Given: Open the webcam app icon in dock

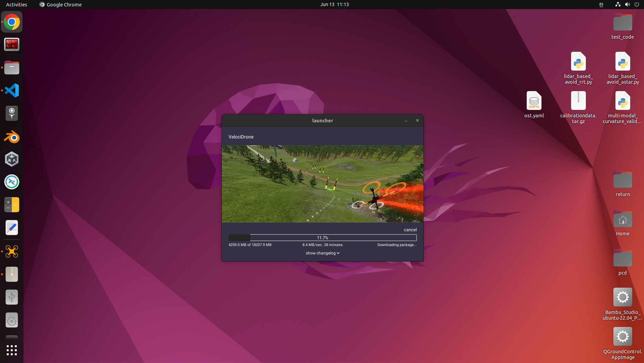Looking at the screenshot, I should click(x=12, y=113).
